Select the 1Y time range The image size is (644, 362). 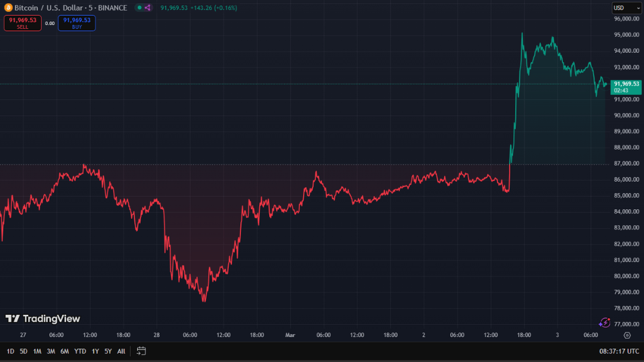[96, 351]
